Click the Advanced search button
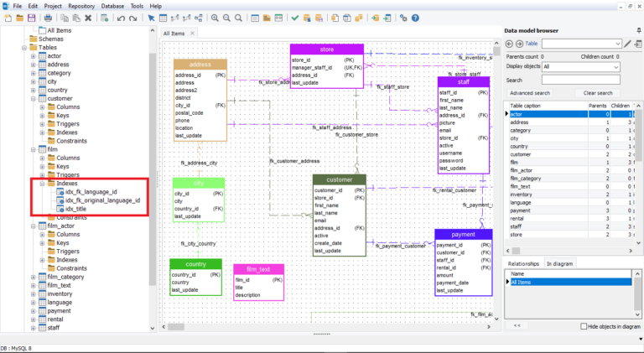The width and height of the screenshot is (644, 353). click(x=530, y=93)
